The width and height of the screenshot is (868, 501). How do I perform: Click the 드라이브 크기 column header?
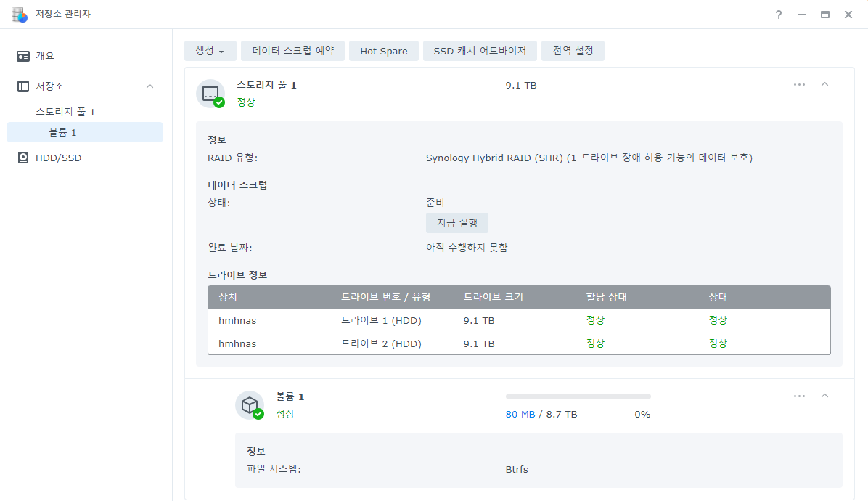pyautogui.click(x=494, y=297)
